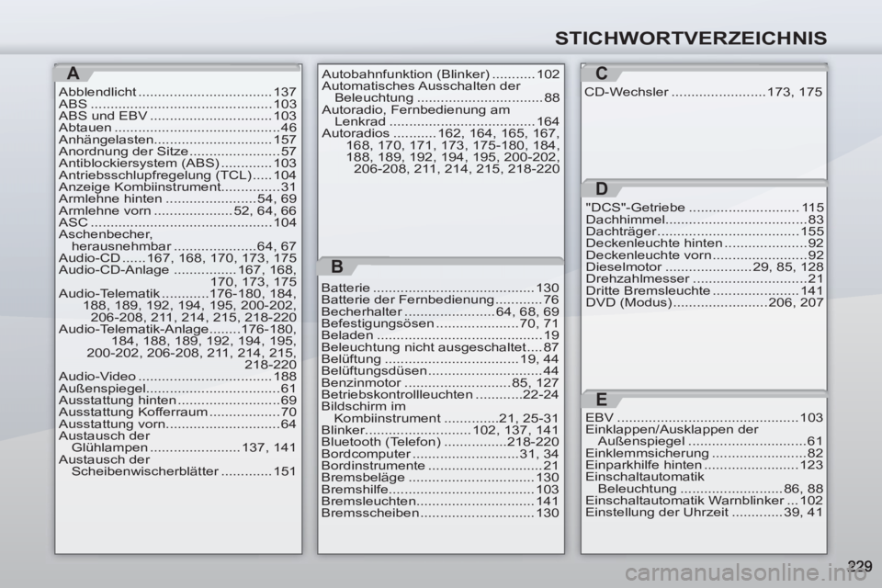Select the Ausstattung hinten entry
This screenshot has height=588, width=882.
click(x=177, y=400)
